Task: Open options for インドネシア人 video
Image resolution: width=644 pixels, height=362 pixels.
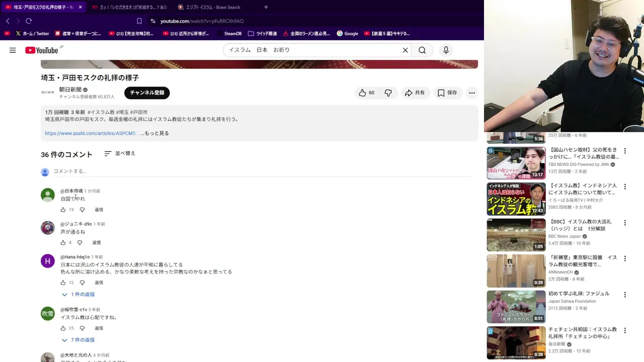Action: [625, 187]
